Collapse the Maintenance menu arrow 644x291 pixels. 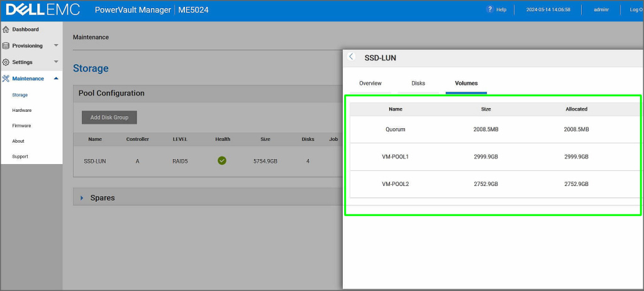point(56,79)
